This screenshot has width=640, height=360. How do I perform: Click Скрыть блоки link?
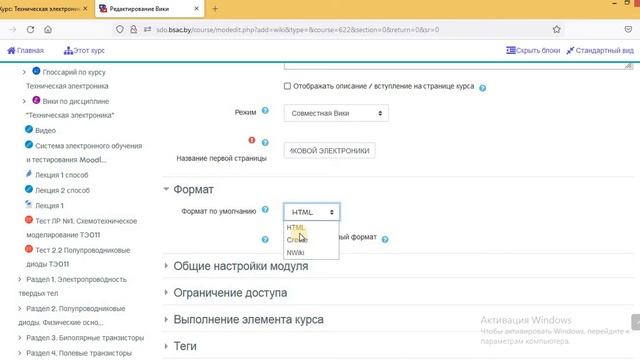[x=533, y=50]
